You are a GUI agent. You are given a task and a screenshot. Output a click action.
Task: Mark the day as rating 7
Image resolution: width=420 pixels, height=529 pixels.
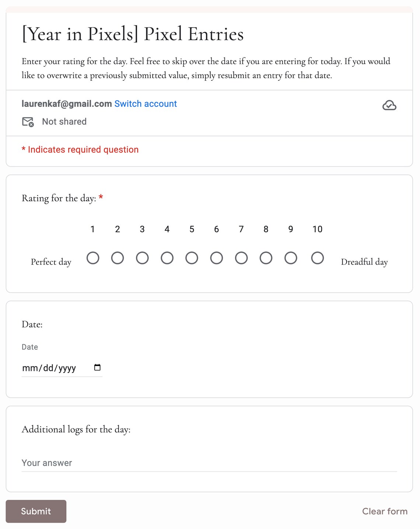click(x=241, y=258)
